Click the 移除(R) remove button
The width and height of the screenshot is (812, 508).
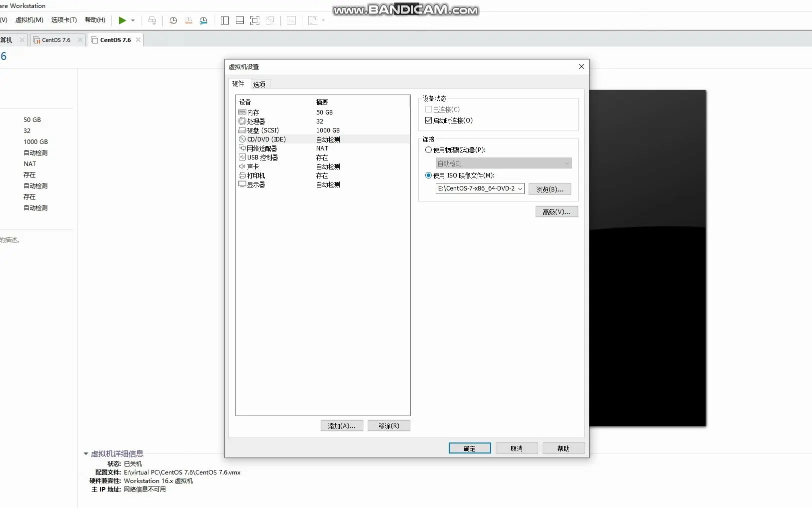click(389, 425)
